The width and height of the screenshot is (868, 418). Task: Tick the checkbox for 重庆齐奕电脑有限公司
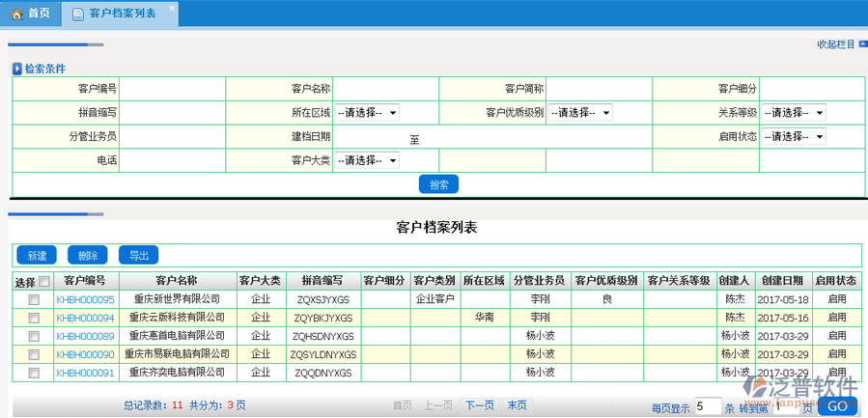tap(34, 373)
